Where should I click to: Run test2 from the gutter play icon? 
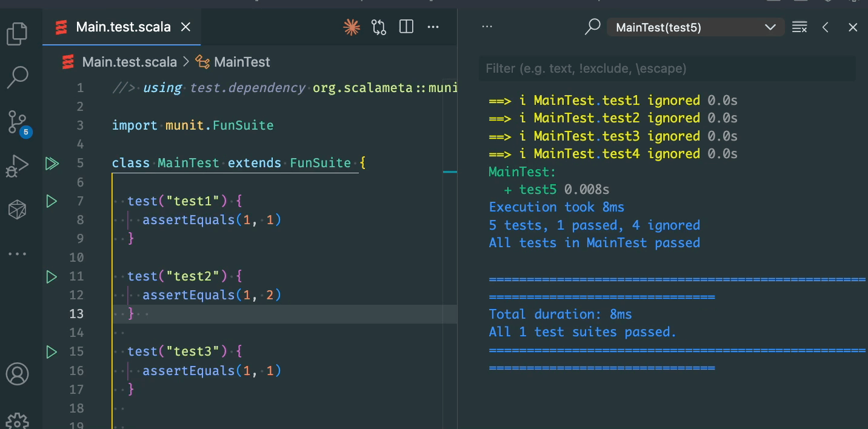52,276
